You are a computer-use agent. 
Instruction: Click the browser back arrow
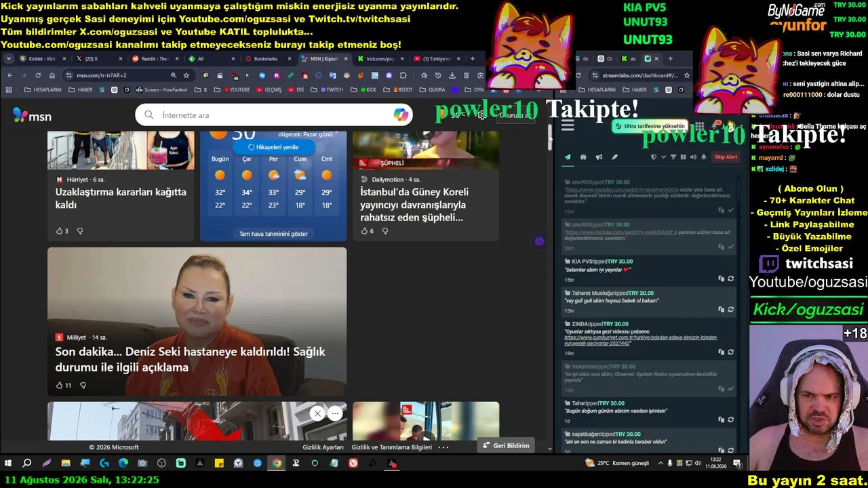[9, 75]
